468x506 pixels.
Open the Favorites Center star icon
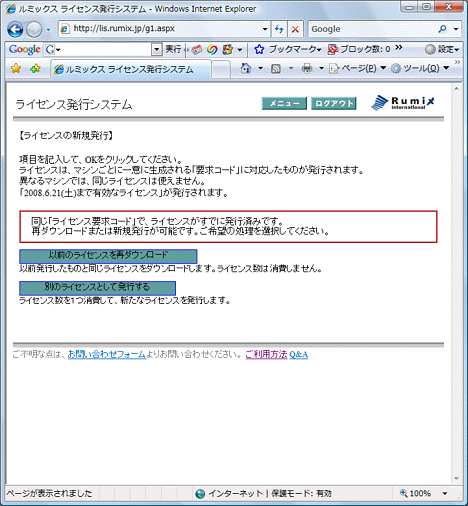pos(16,69)
